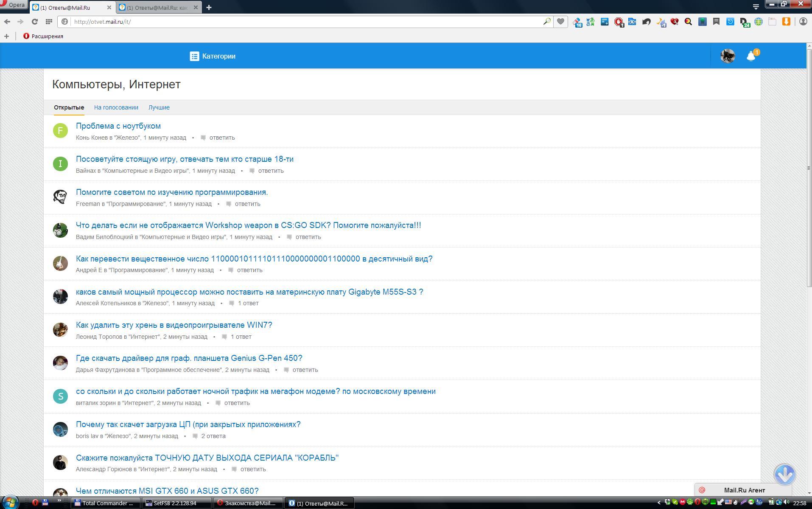This screenshot has width=812, height=509.
Task: Click the orange download arrow extension icon
Action: coord(786,21)
